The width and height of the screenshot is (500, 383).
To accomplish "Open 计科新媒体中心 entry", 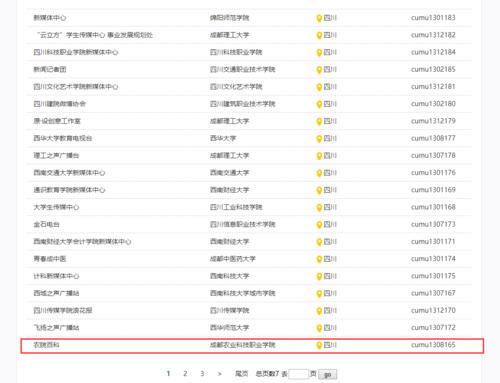I will [x=56, y=276].
